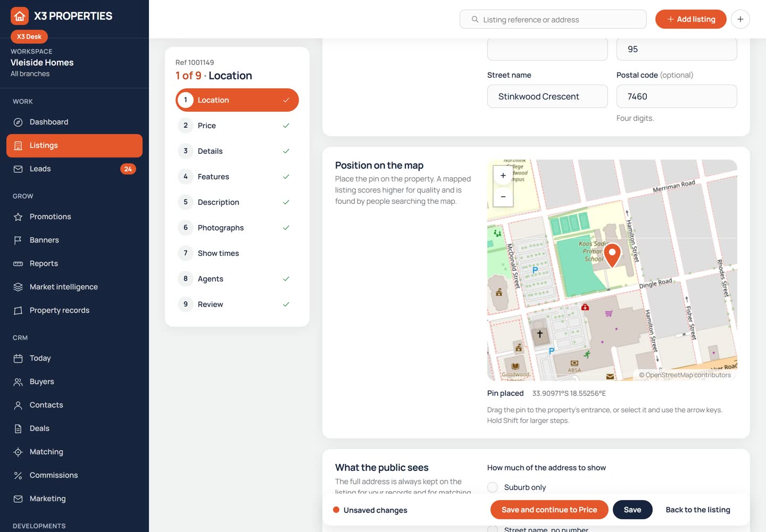Viewport: 766px width, 532px height.
Task: Click the X3 Properties home logo icon
Action: (20, 16)
